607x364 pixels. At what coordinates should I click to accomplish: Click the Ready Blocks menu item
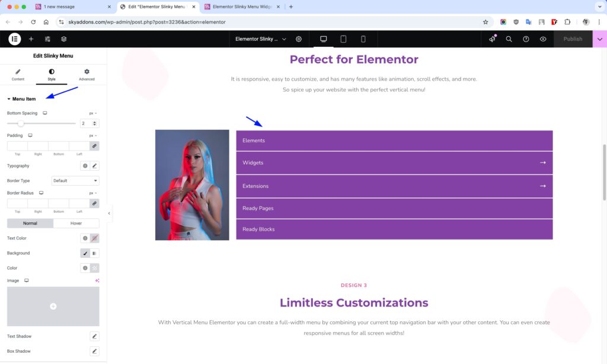[394, 229]
